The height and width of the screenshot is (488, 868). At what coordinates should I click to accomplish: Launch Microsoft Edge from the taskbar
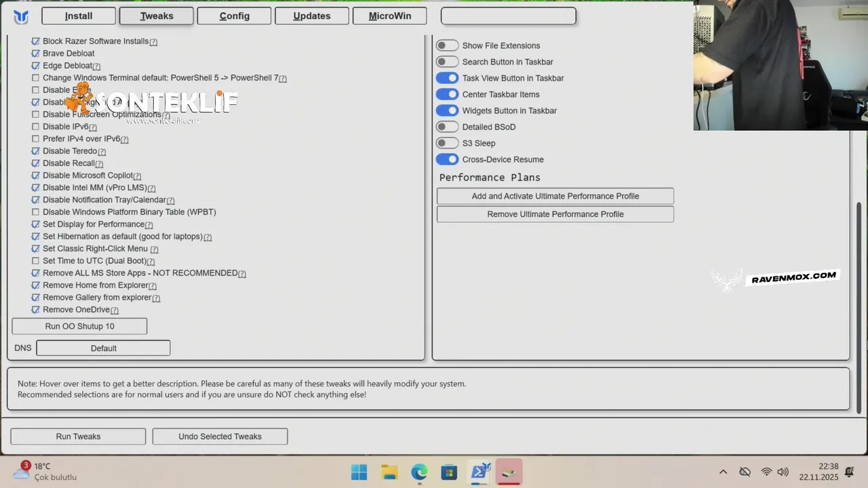tap(419, 472)
